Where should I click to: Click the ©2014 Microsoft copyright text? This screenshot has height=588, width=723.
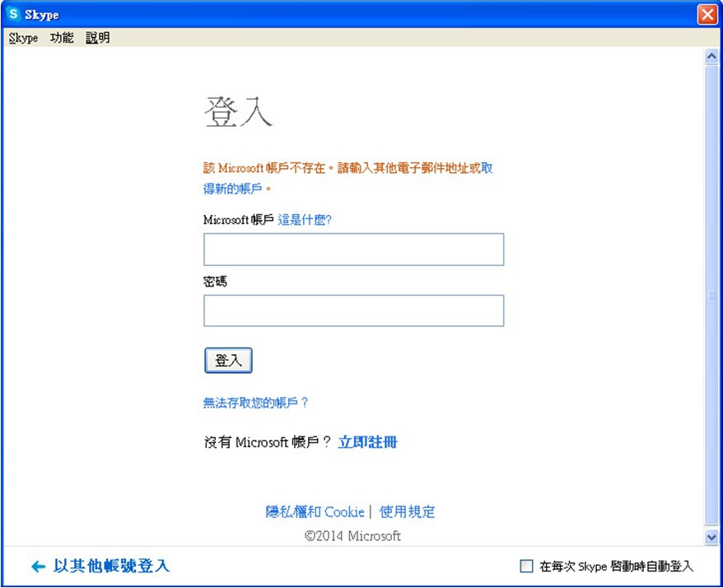[x=352, y=536]
